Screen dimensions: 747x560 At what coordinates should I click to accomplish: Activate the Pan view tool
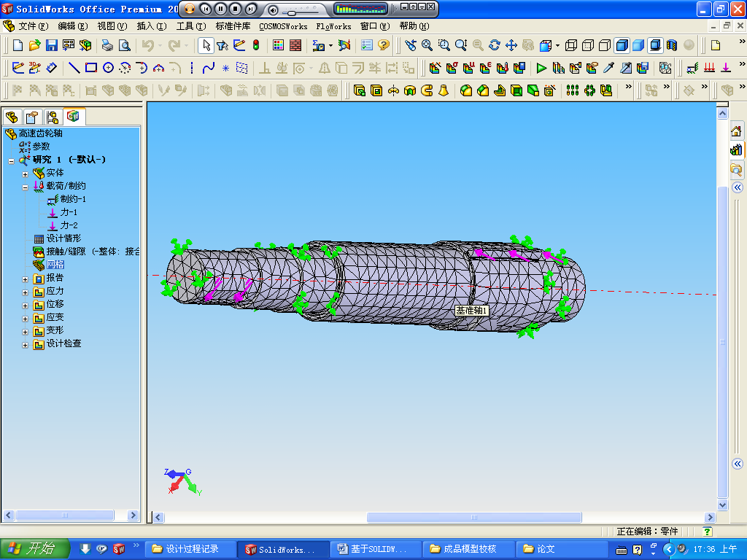(511, 45)
